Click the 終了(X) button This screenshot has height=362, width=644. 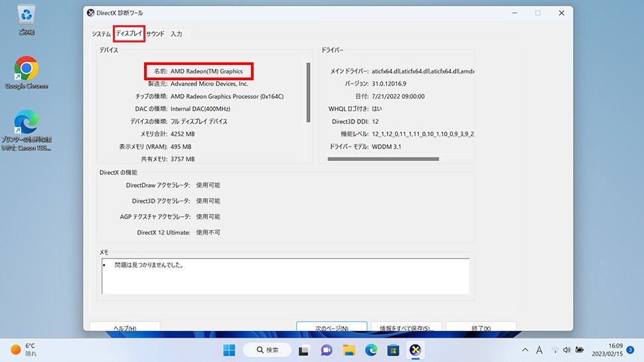coord(481,327)
